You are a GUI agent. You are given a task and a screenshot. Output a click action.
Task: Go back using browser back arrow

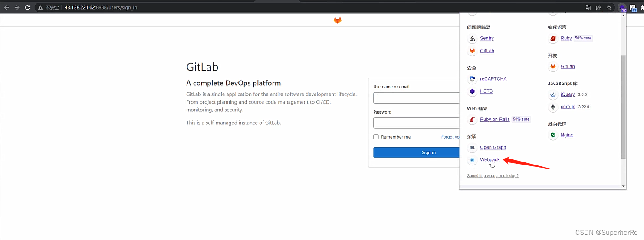click(7, 7)
